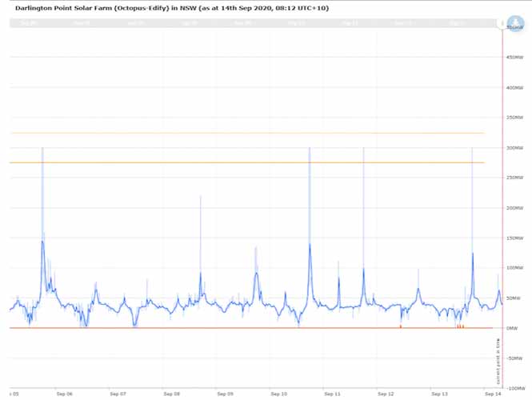Click the -100MW y-axis label

tap(515, 387)
